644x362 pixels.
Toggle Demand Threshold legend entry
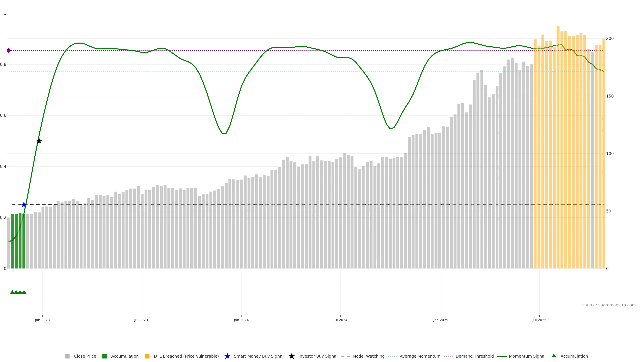(474, 356)
